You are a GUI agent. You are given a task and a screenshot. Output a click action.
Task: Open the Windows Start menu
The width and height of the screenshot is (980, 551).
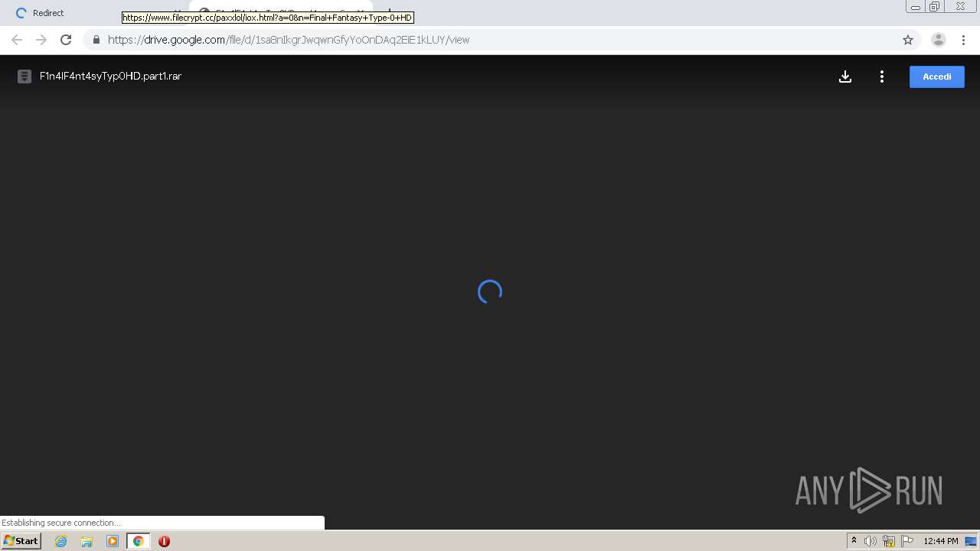point(21,541)
